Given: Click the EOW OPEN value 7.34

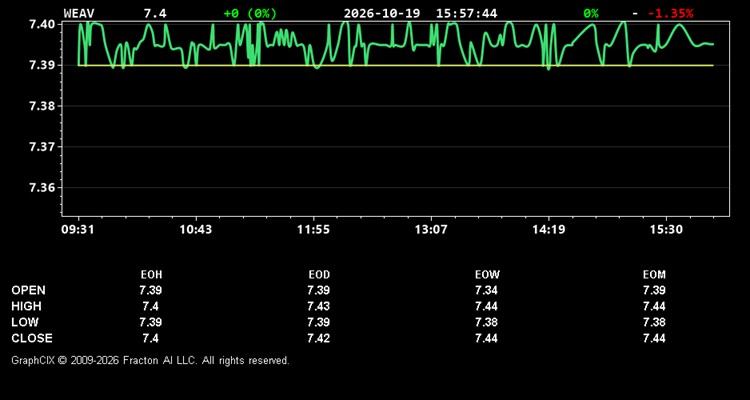Looking at the screenshot, I should click(486, 290).
